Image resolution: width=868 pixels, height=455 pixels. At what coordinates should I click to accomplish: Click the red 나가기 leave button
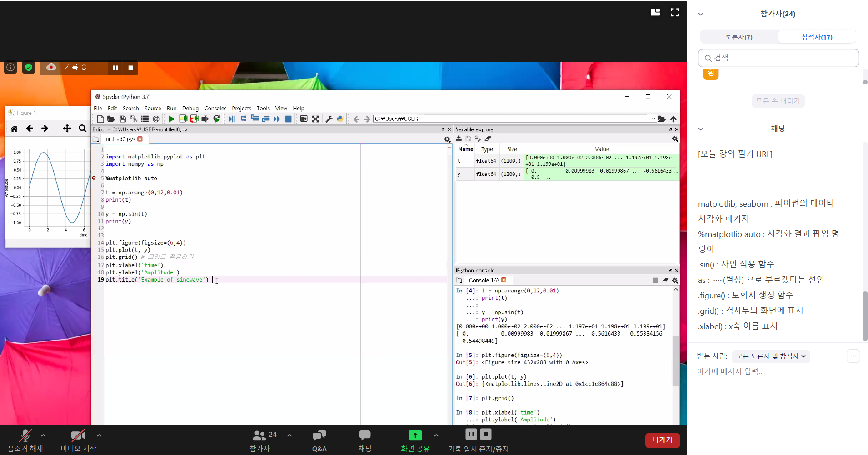pyautogui.click(x=662, y=440)
